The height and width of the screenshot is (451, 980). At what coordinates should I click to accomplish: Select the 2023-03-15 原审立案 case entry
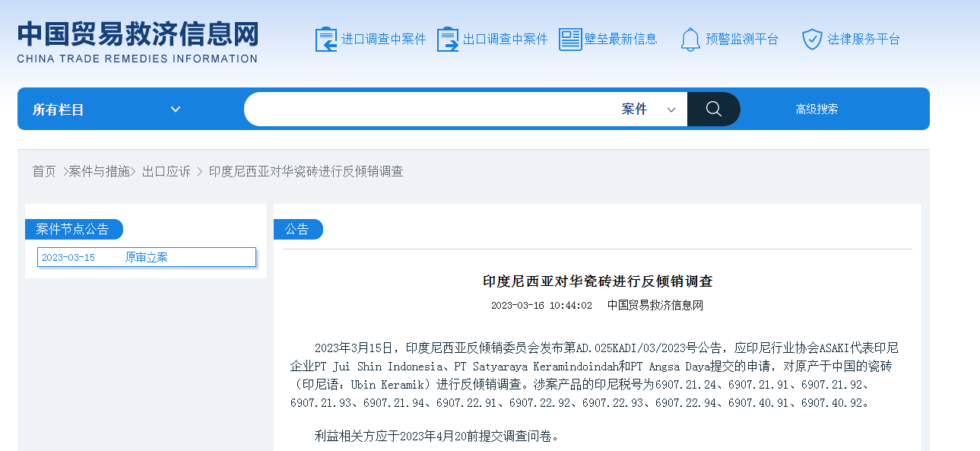146,257
